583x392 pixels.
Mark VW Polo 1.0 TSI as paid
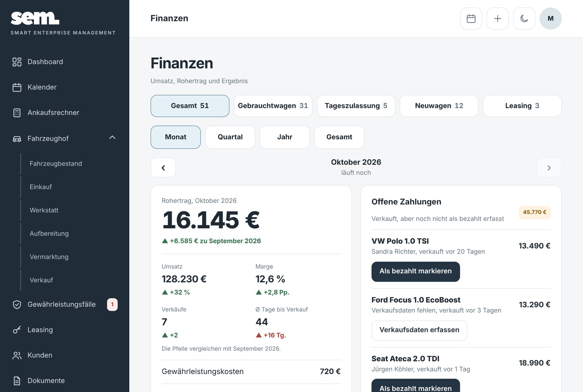pos(416,272)
